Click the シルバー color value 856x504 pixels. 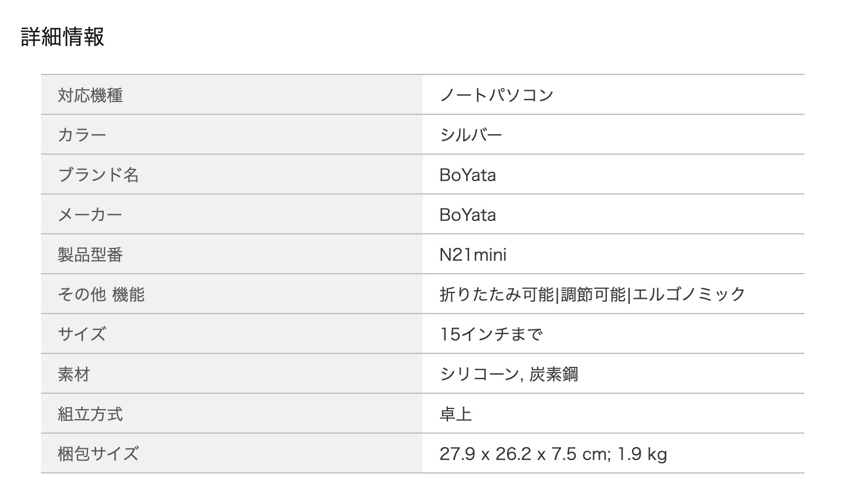click(471, 135)
